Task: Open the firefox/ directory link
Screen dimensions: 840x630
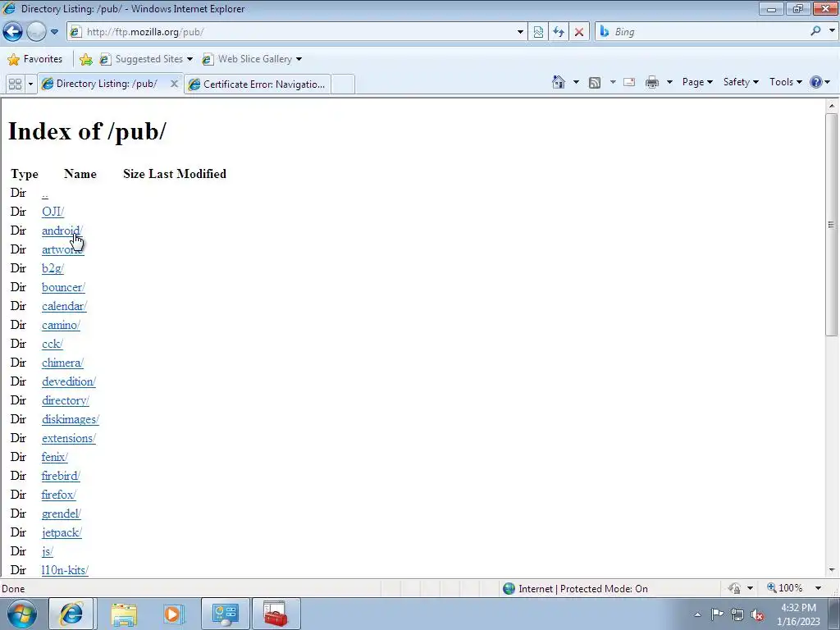Action: pyautogui.click(x=59, y=495)
